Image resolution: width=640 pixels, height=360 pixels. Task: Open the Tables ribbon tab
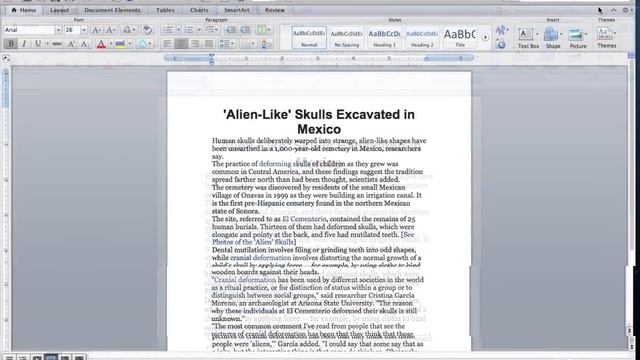pyautogui.click(x=165, y=10)
